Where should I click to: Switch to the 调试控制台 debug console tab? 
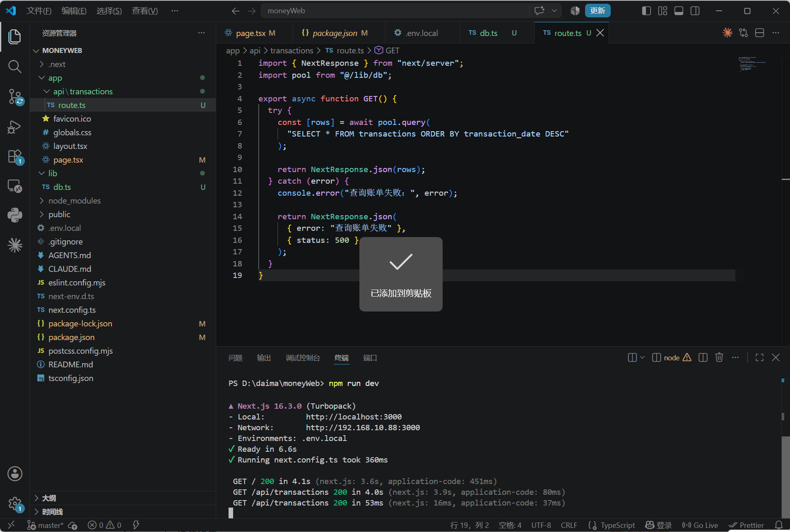pos(303,358)
